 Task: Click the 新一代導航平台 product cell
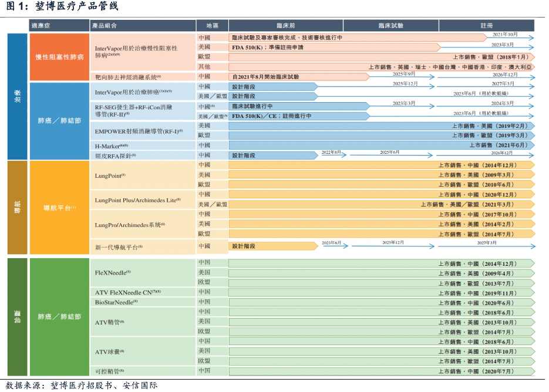point(143,247)
